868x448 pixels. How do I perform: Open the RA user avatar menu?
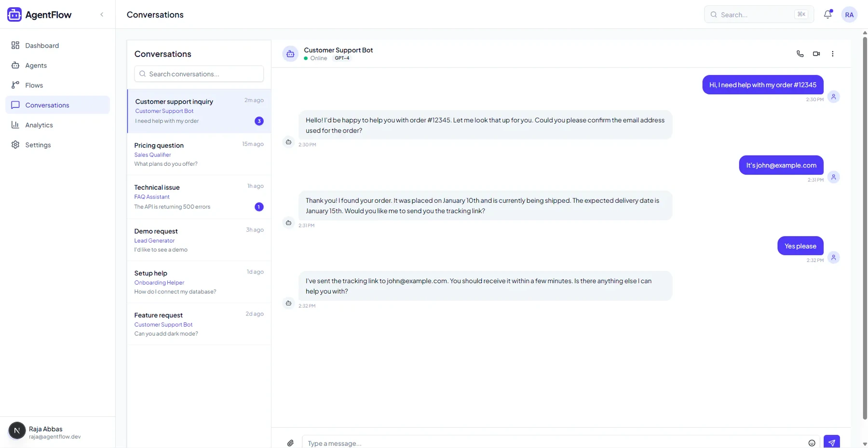849,14
